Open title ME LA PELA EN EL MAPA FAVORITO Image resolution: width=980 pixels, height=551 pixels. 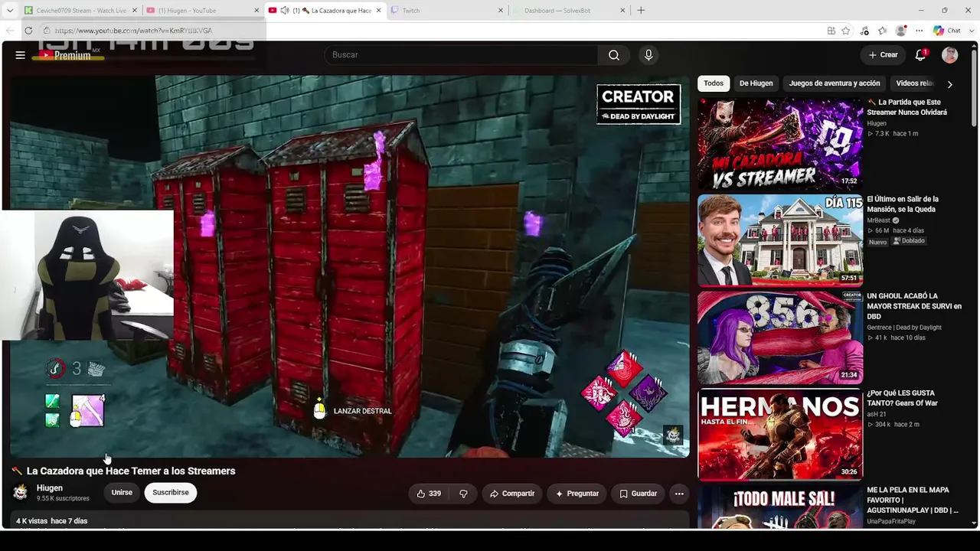(x=913, y=500)
